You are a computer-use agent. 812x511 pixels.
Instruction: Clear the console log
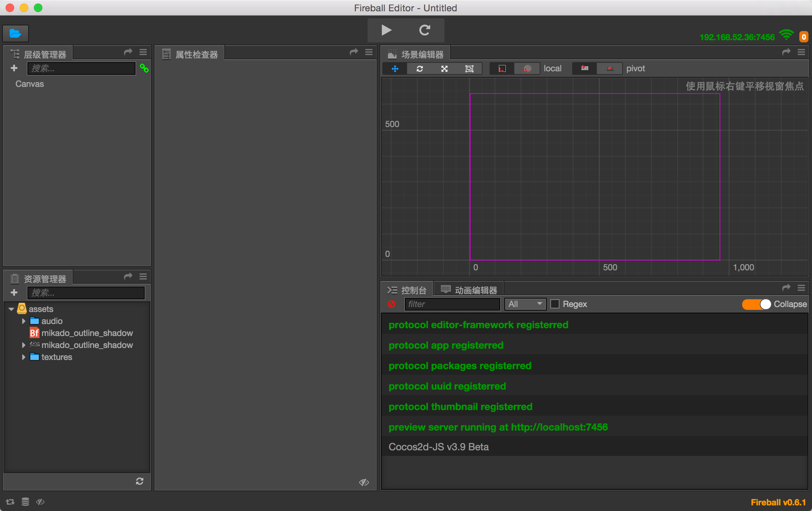click(x=392, y=304)
